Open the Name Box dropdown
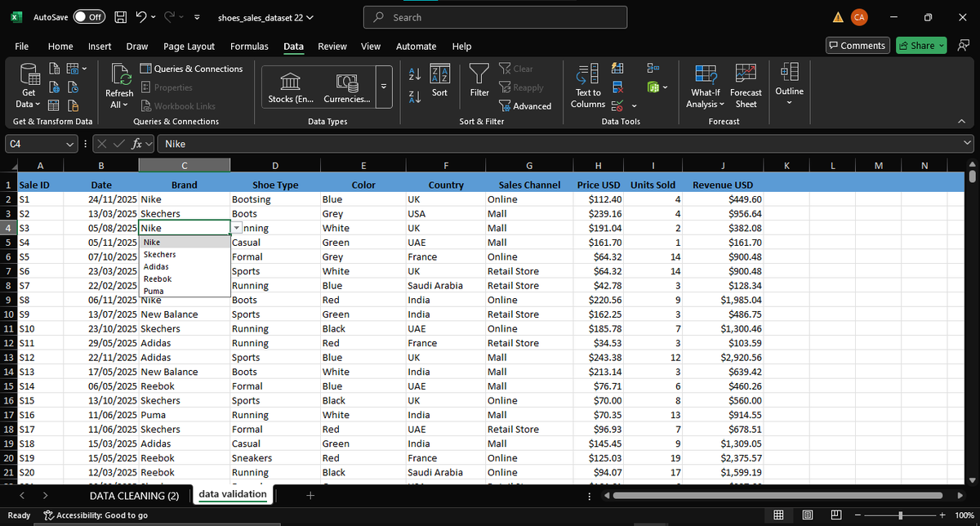The height and width of the screenshot is (526, 980). coord(70,144)
